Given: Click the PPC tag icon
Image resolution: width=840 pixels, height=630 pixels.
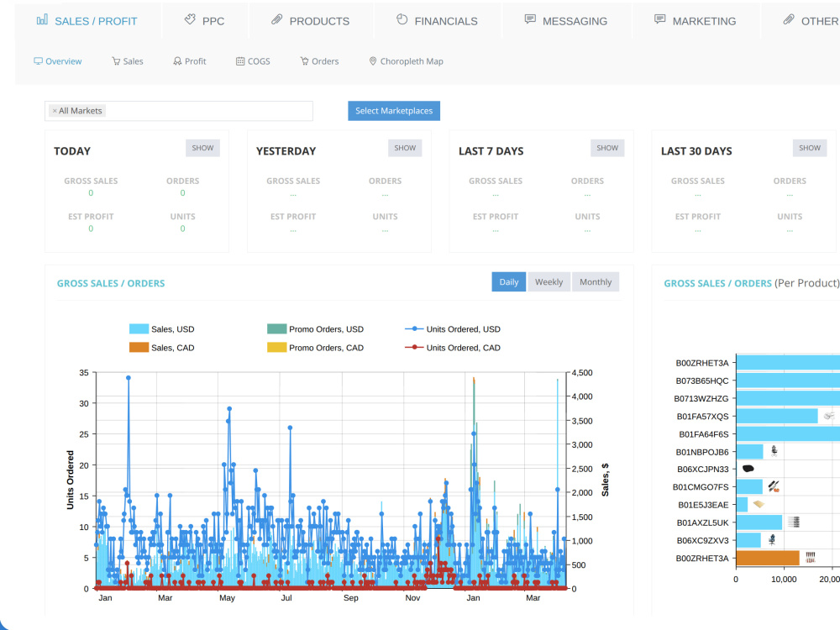Looking at the screenshot, I should 190,20.
